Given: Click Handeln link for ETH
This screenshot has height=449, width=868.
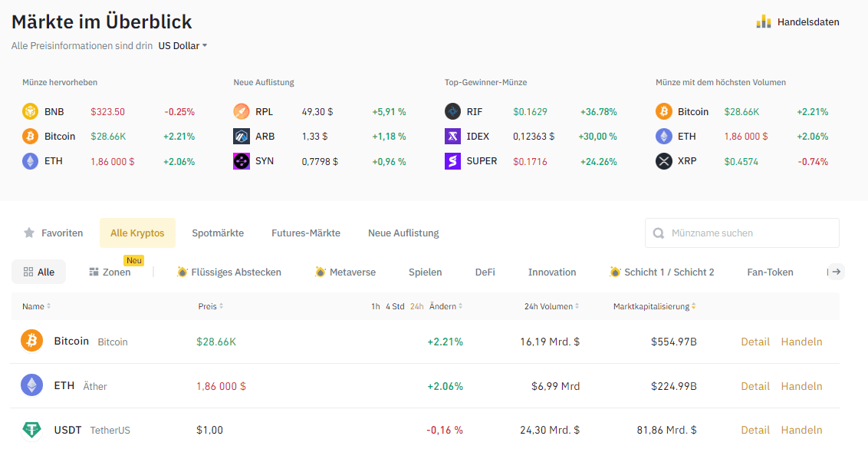Looking at the screenshot, I should coord(801,386).
